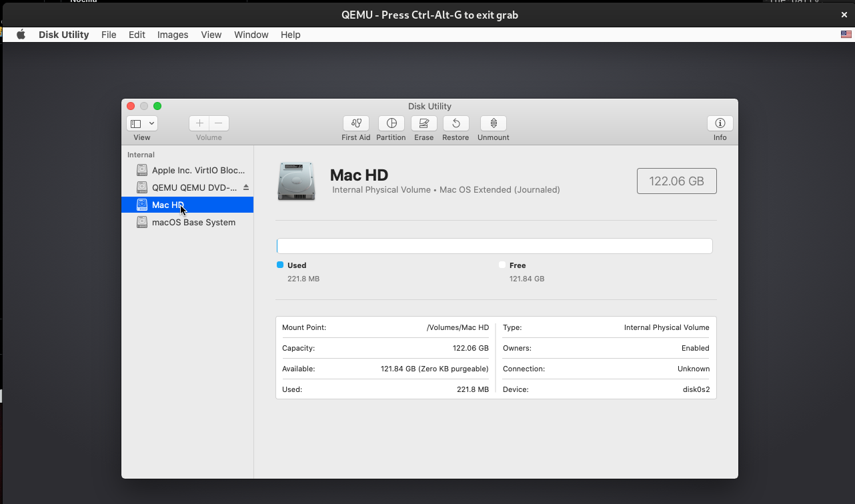Click the blue Used legend swatch

click(280, 265)
